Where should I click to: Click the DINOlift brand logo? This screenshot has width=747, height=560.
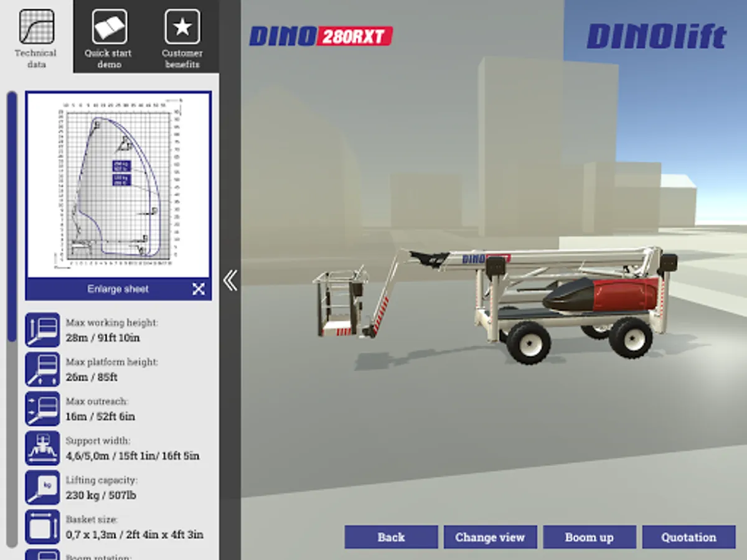[x=657, y=37]
